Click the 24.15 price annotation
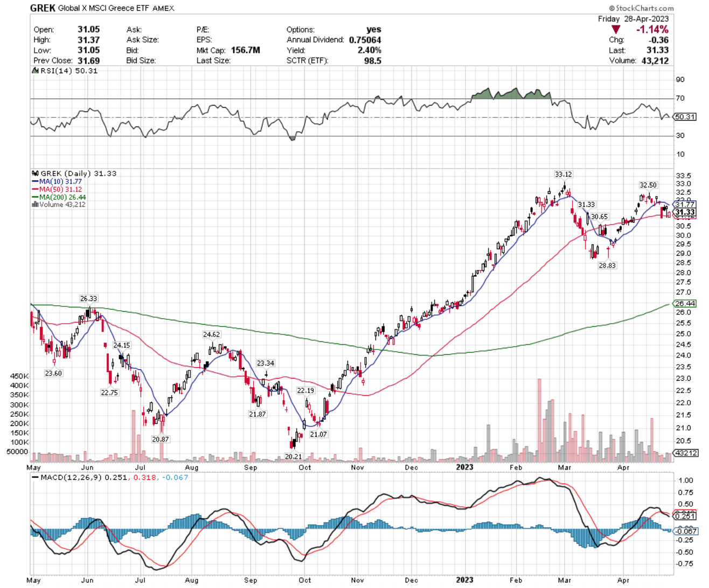The width and height of the screenshot is (709, 588). coord(121,345)
